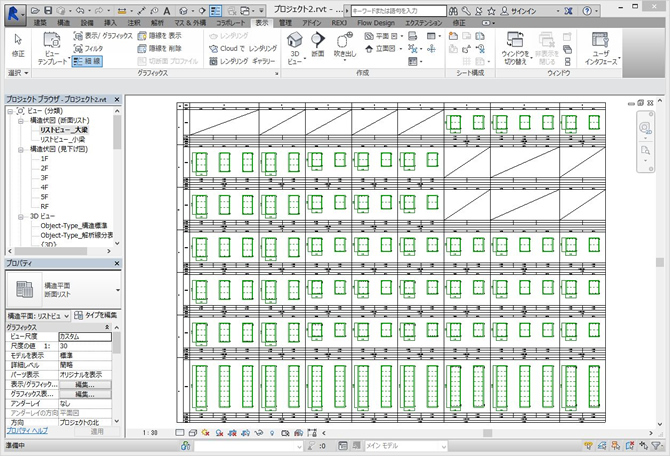Image resolution: width=670 pixels, height=456 pixels.
Task: Click 隠線を削除 remove hidden lines
Action: click(160, 48)
